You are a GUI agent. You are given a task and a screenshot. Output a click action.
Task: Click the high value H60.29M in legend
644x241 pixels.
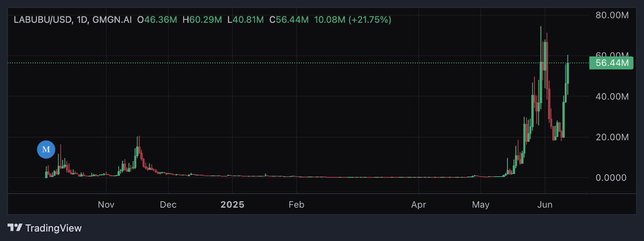tap(202, 20)
